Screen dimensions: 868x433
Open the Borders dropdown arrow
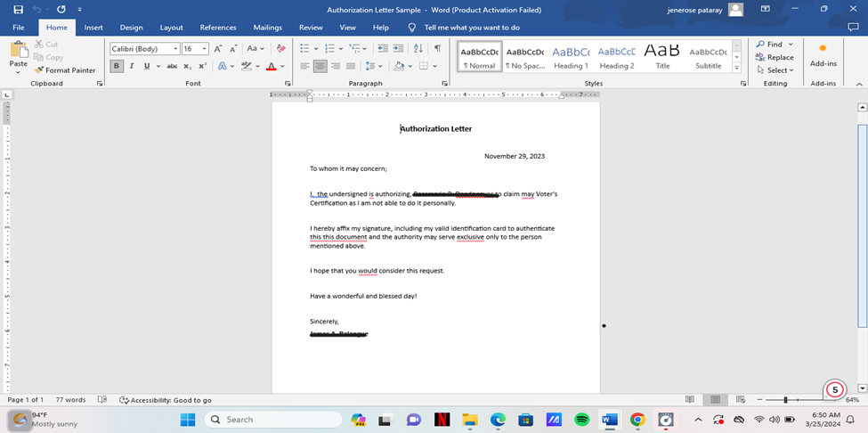pos(434,66)
